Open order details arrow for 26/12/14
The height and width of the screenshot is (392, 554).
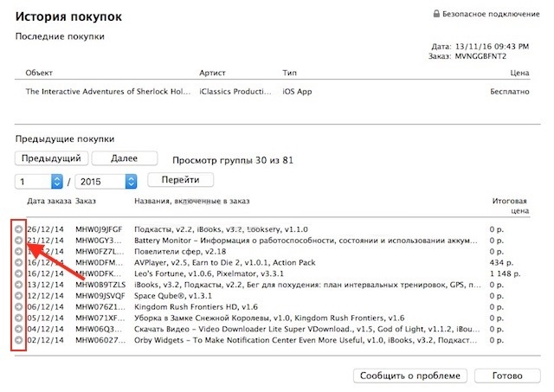[18, 229]
